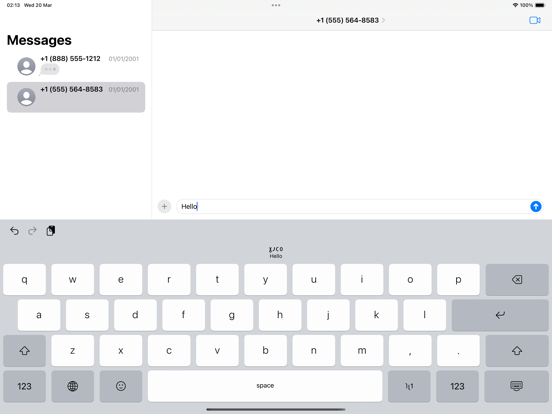Start a FaceTime video call

point(534,20)
